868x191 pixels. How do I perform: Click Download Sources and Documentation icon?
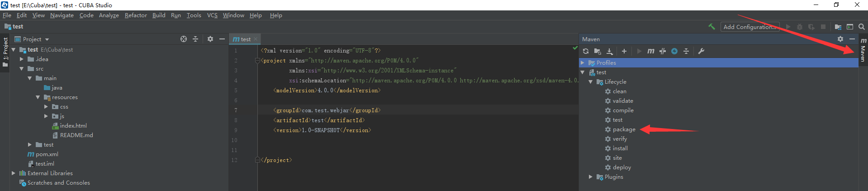610,51
